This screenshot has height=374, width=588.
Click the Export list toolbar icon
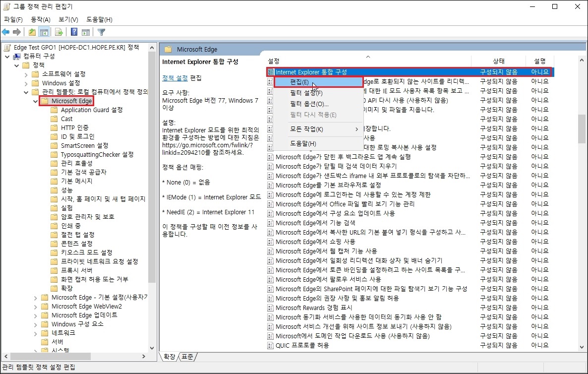(59, 32)
